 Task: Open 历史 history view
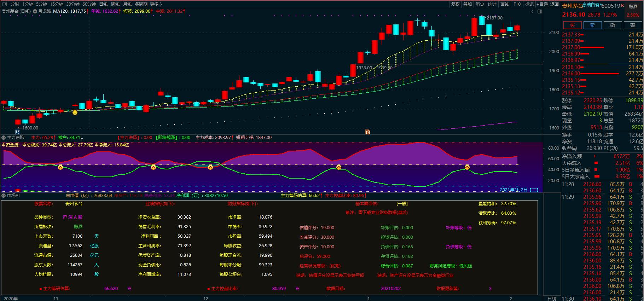480,4
